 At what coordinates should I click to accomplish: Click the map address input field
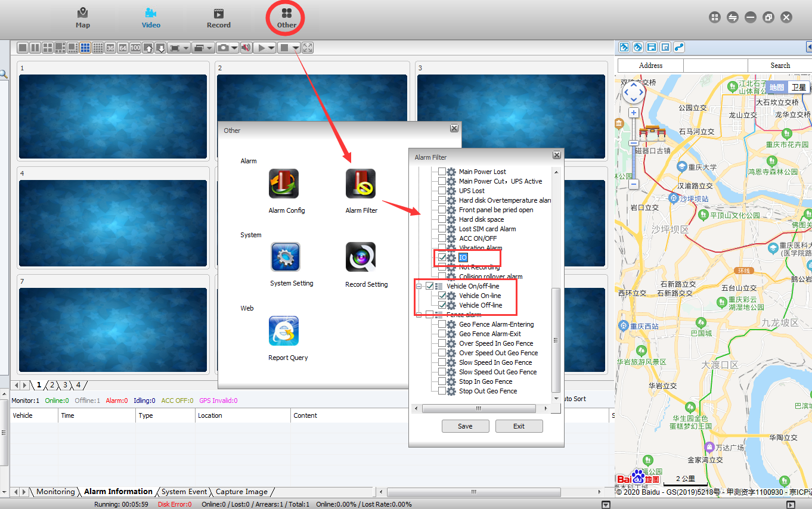point(715,66)
